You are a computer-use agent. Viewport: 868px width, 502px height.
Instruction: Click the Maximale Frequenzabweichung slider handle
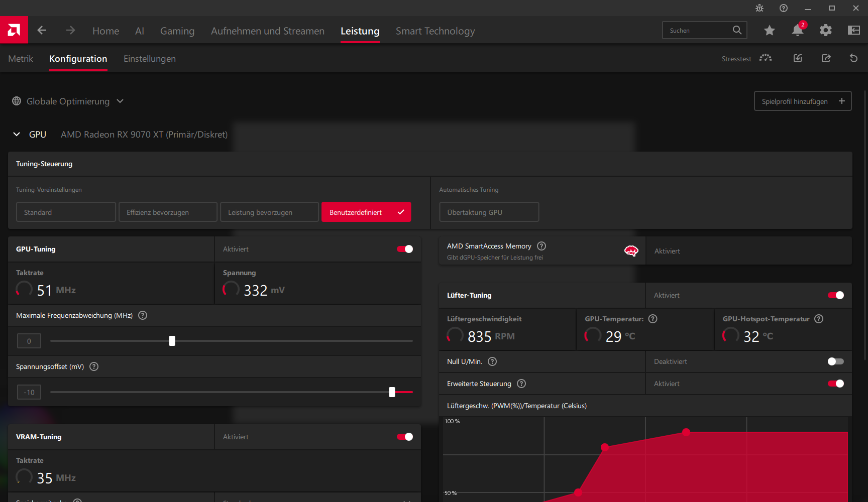pyautogui.click(x=172, y=341)
